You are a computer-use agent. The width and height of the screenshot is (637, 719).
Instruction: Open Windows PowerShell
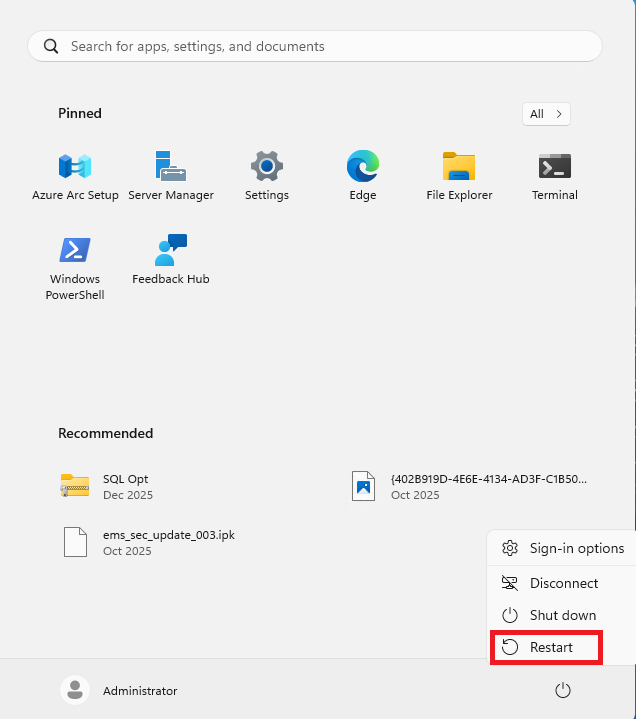(x=75, y=268)
